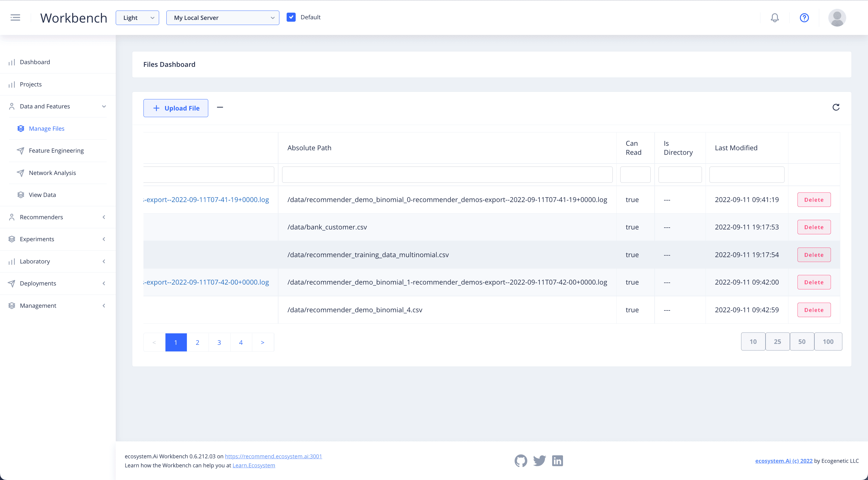Open the My Local Server dropdown
This screenshot has width=868, height=480.
click(223, 18)
